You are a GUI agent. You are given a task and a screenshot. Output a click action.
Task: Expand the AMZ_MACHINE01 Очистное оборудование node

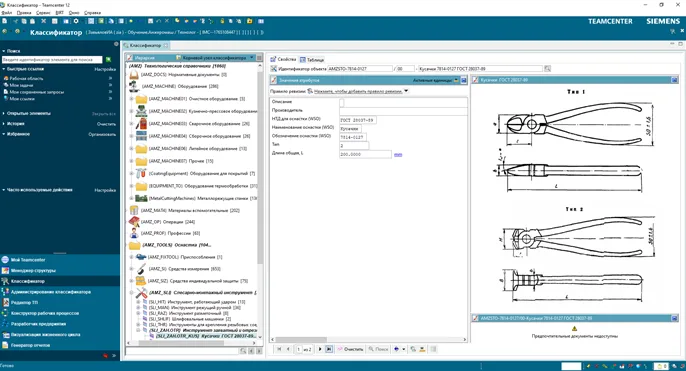click(x=131, y=99)
